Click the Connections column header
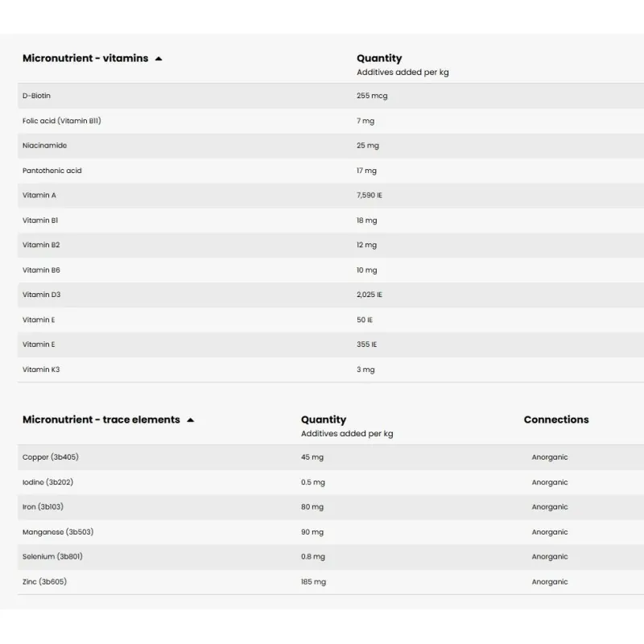Viewport: 644px width, 644px height. (556, 419)
